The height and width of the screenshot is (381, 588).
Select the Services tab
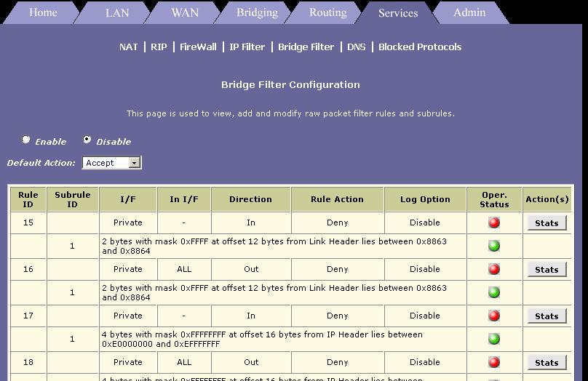click(x=398, y=13)
